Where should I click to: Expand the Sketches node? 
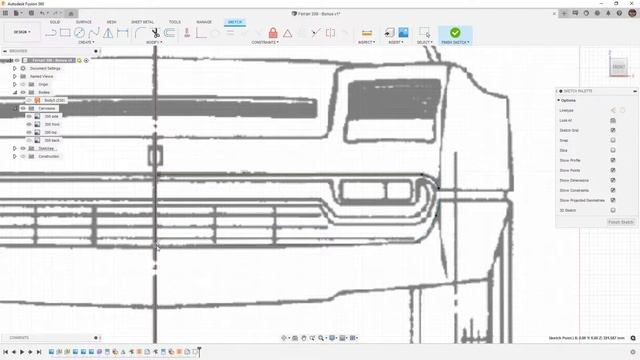[x=15, y=148]
